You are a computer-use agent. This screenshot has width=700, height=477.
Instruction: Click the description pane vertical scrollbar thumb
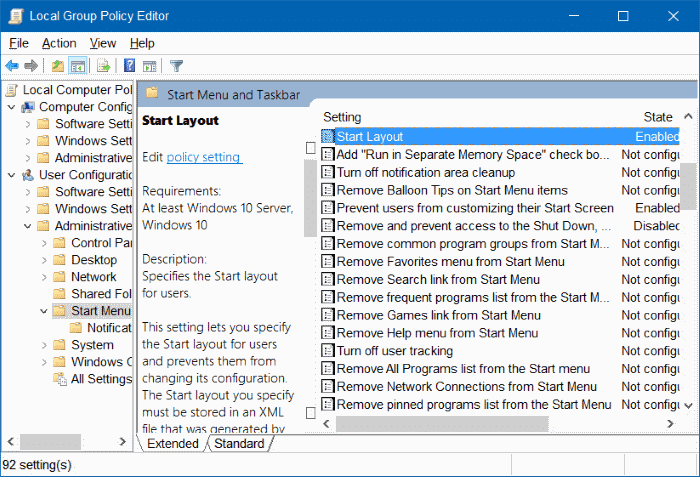(310, 198)
